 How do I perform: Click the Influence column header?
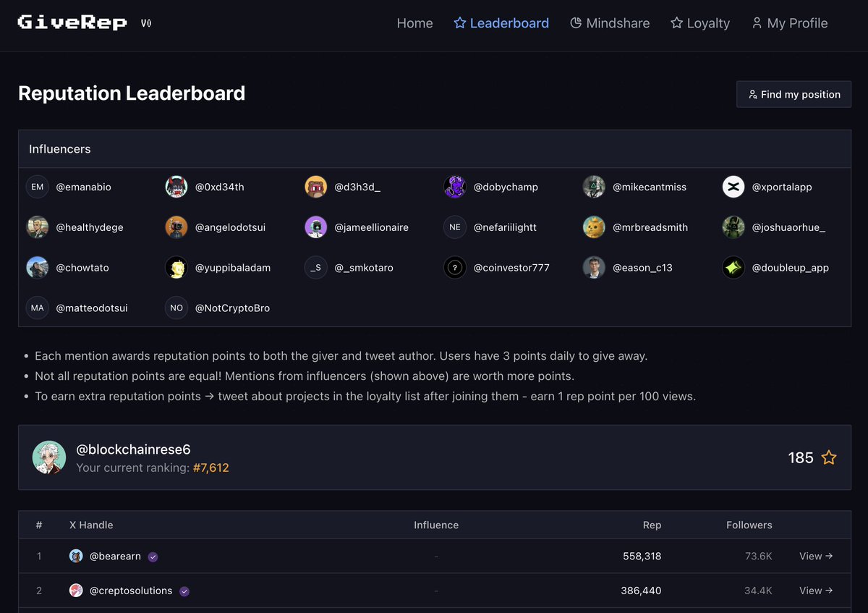coord(436,525)
